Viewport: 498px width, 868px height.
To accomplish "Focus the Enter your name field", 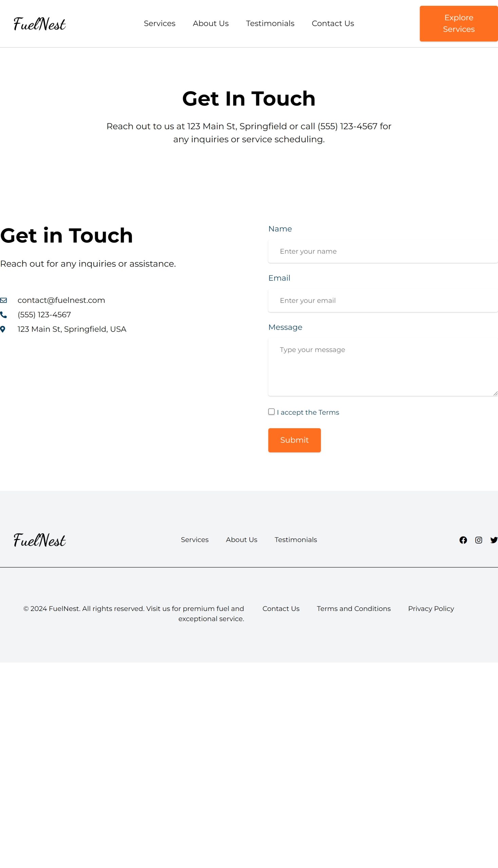I will click(383, 251).
